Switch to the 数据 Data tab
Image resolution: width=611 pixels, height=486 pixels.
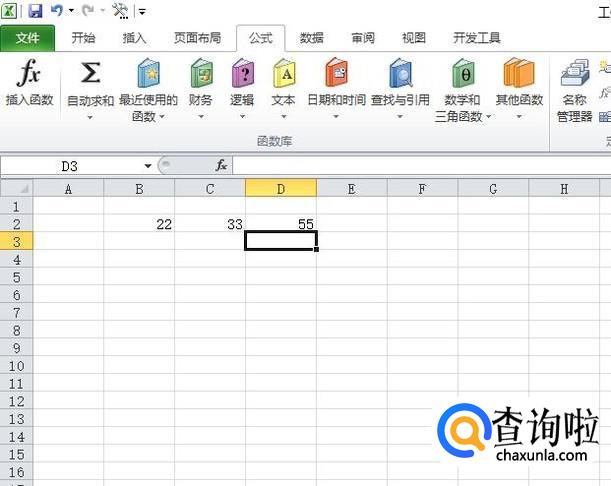pos(312,38)
